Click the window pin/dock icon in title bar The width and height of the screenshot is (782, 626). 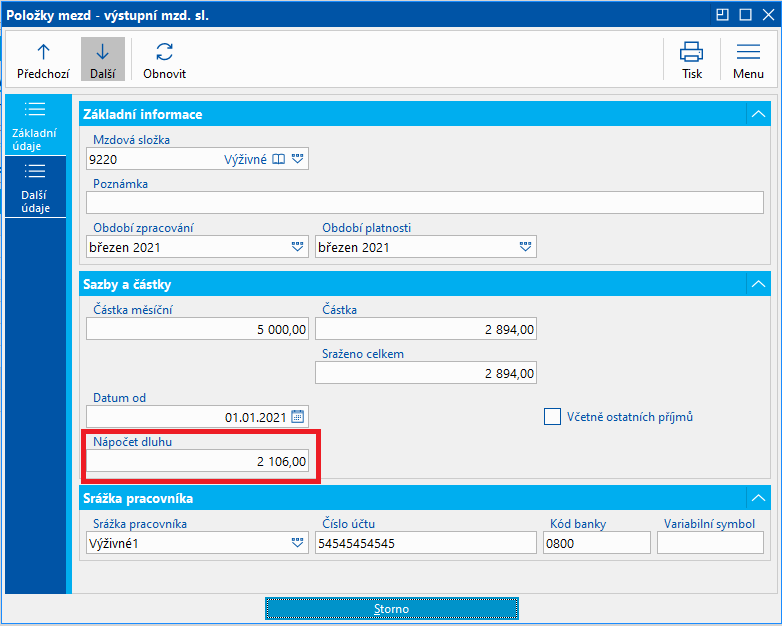pos(722,15)
